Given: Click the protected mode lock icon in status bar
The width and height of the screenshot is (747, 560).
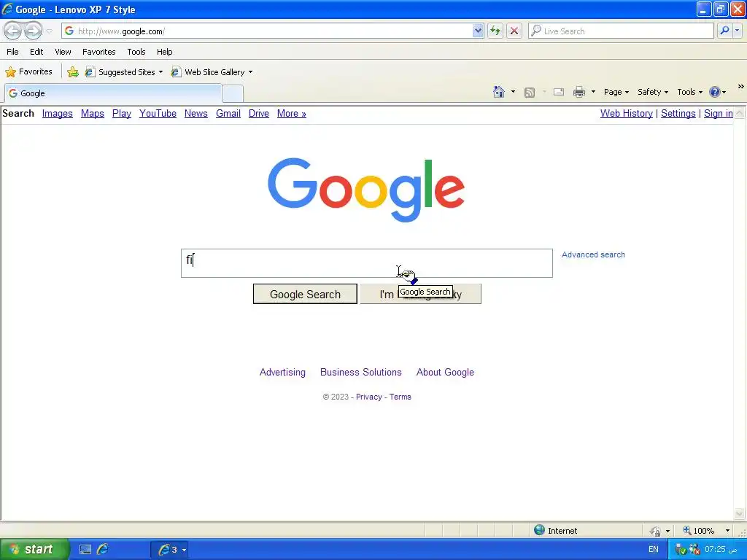Looking at the screenshot, I should (656, 531).
